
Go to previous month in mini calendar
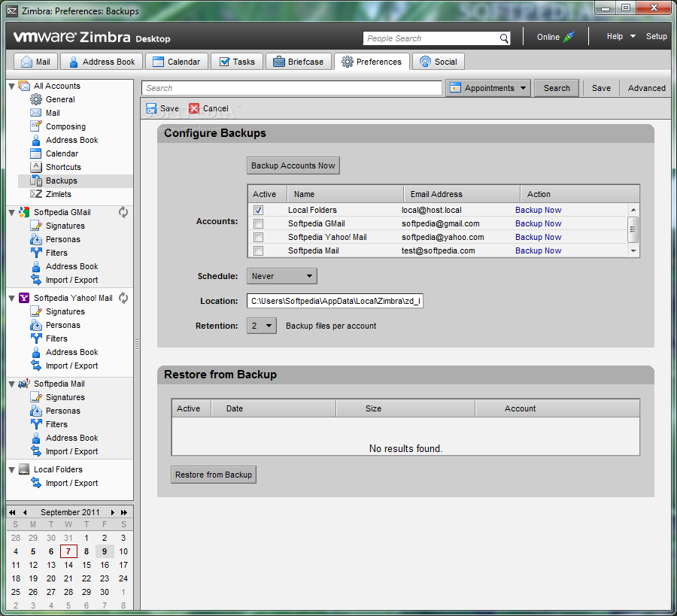click(x=25, y=512)
